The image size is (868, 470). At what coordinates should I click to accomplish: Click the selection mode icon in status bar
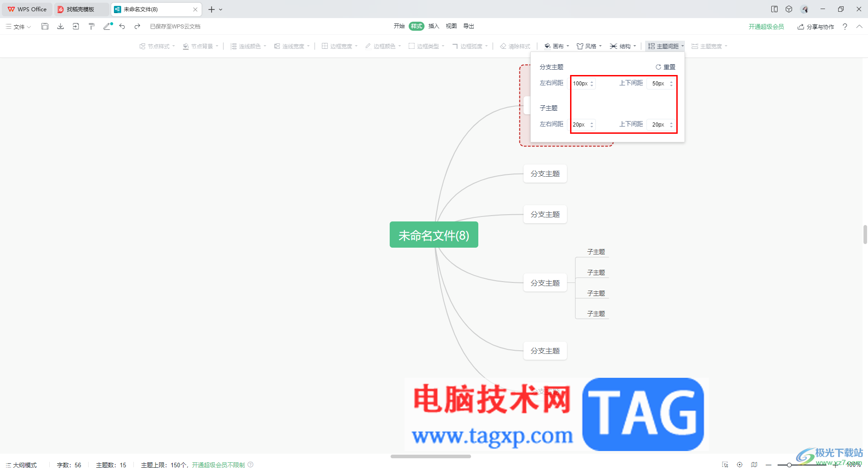[725, 465]
